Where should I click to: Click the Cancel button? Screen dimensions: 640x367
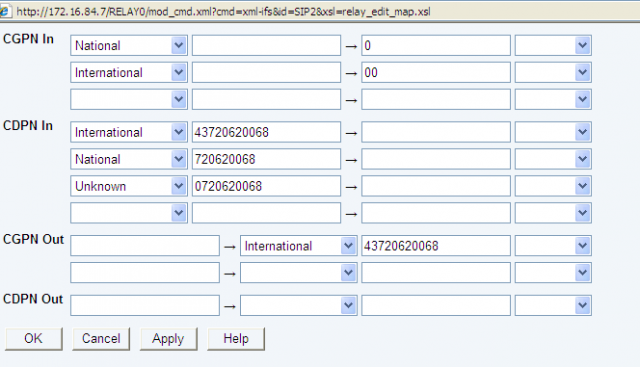[x=101, y=339]
